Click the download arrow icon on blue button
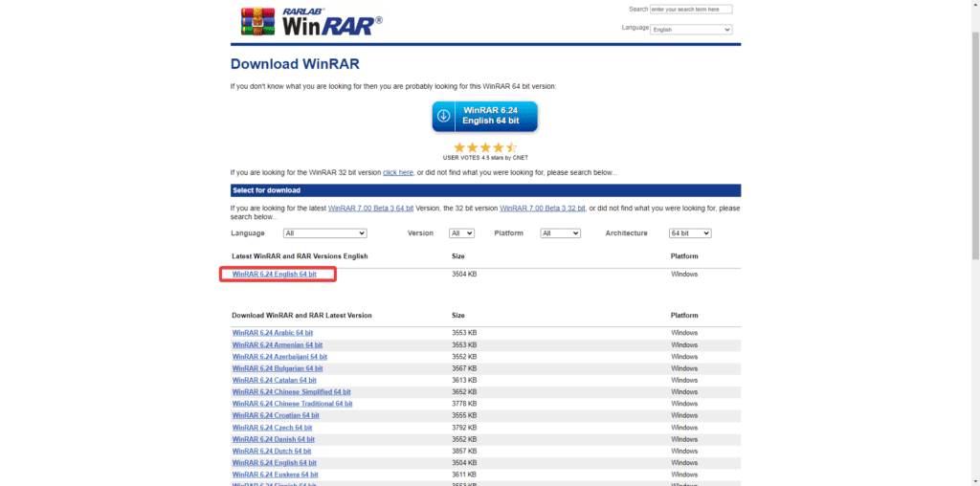The image size is (980, 486). point(444,116)
